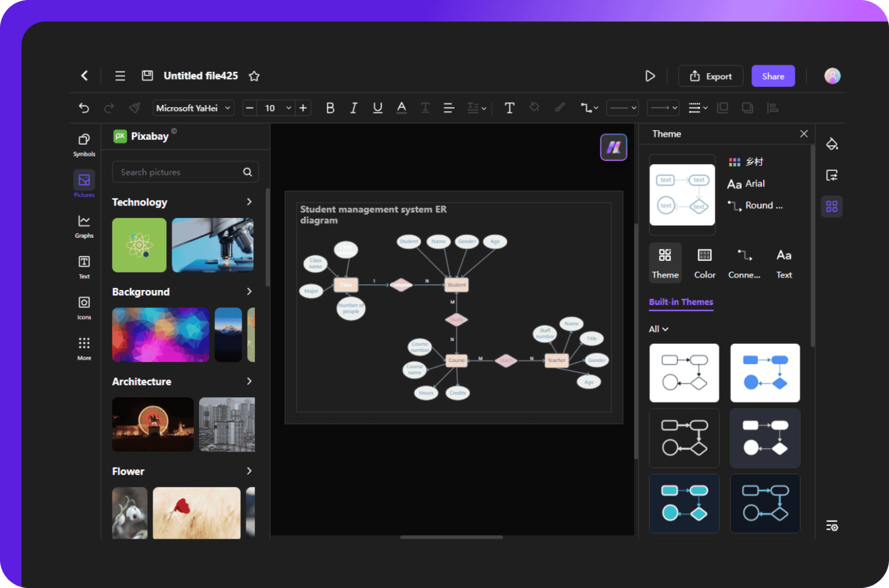889x588 pixels.
Task: Open the Icons sidebar panel
Action: pos(84,308)
